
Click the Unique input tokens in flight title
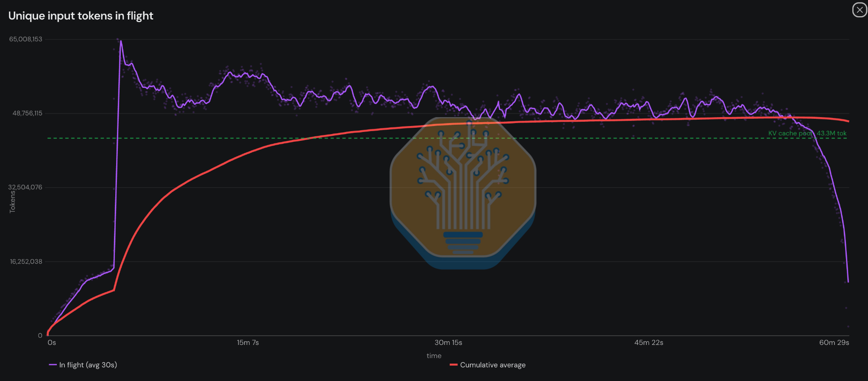click(81, 16)
